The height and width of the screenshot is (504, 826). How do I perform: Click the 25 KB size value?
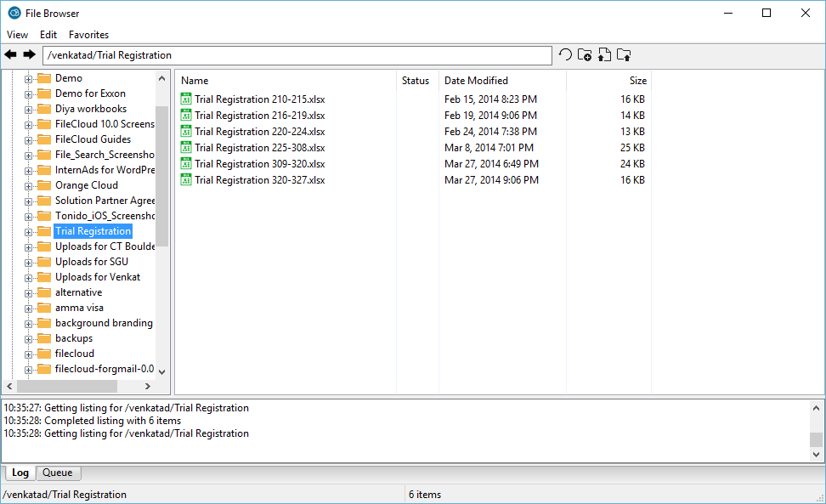[632, 148]
